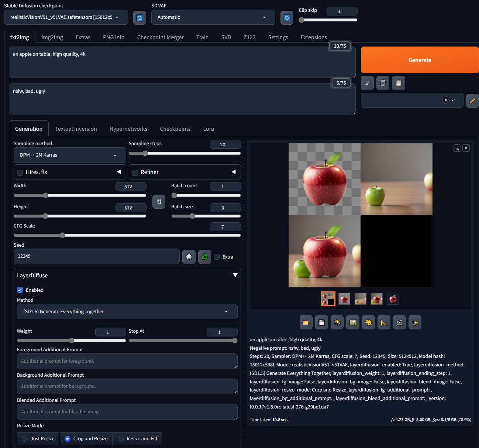Click the Generate button
This screenshot has height=448, width=479.
coord(420,60)
